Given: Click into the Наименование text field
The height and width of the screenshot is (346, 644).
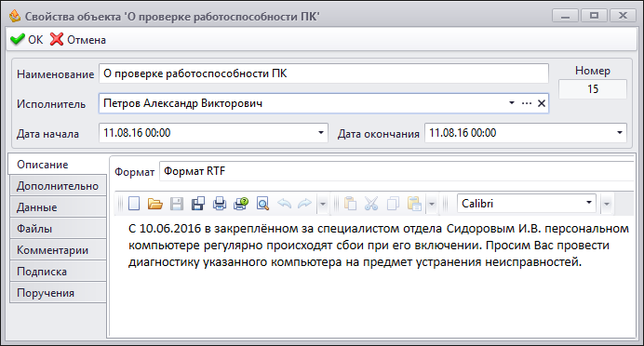Looking at the screenshot, I should (x=324, y=73).
